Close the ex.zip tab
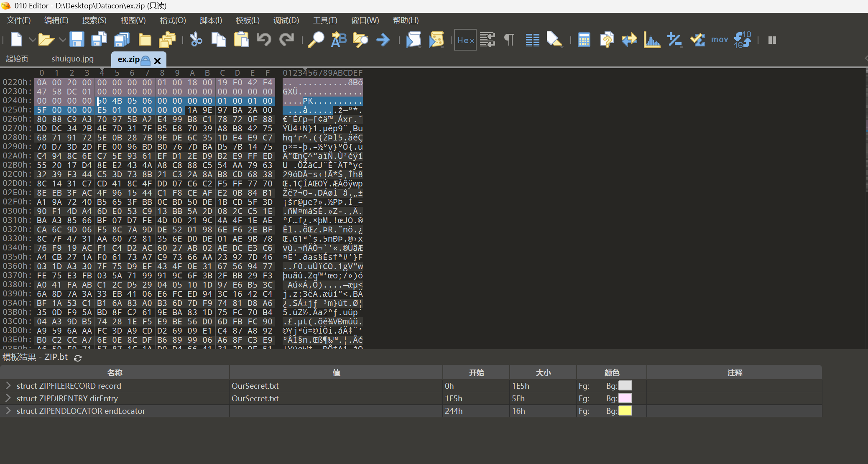Viewport: 868px width, 464px height. tap(157, 61)
